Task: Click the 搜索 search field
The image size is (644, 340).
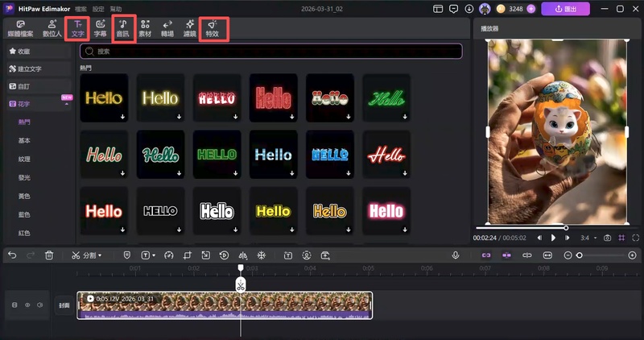Action: (x=270, y=51)
